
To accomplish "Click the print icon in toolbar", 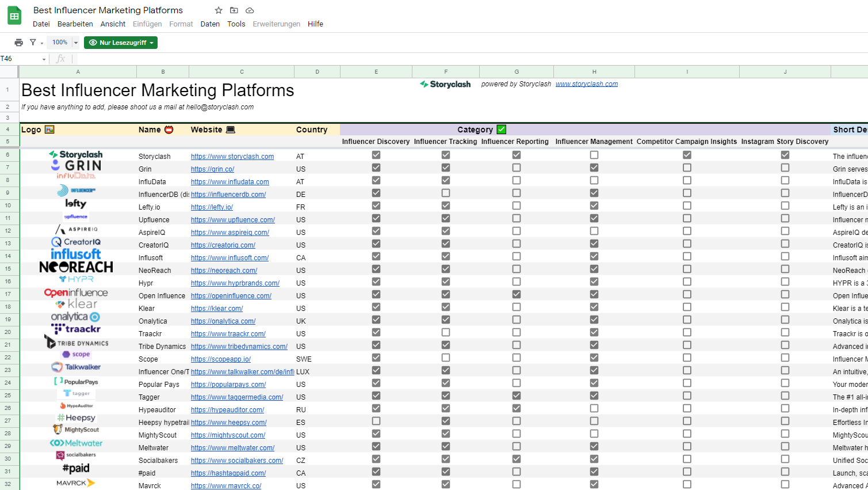I will coord(19,43).
